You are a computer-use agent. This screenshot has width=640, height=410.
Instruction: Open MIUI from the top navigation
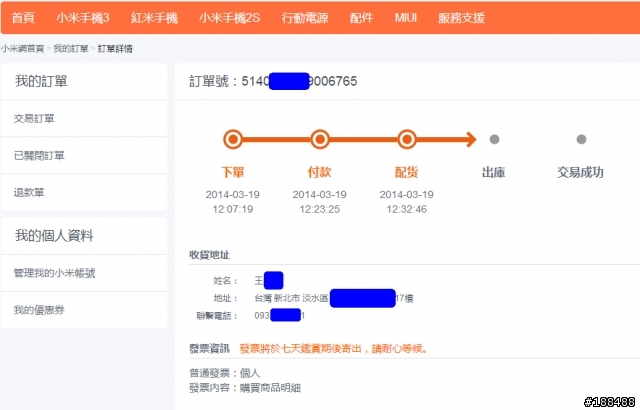pos(406,18)
